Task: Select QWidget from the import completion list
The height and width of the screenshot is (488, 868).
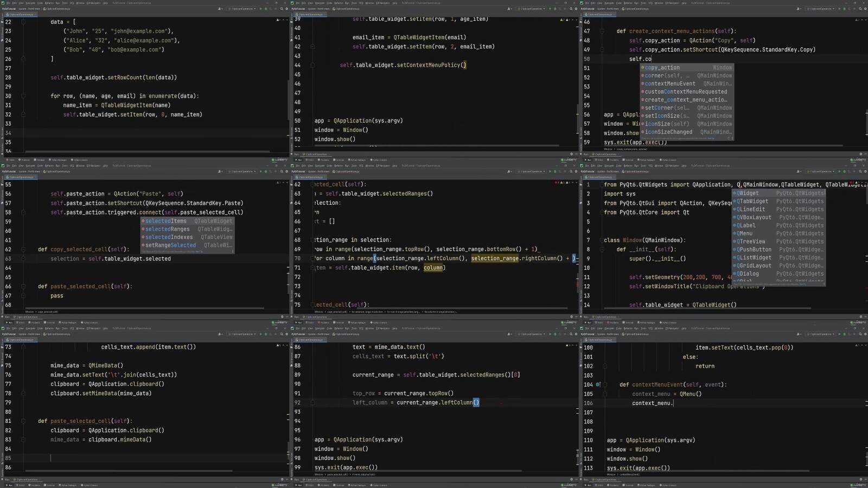Action: pyautogui.click(x=779, y=193)
